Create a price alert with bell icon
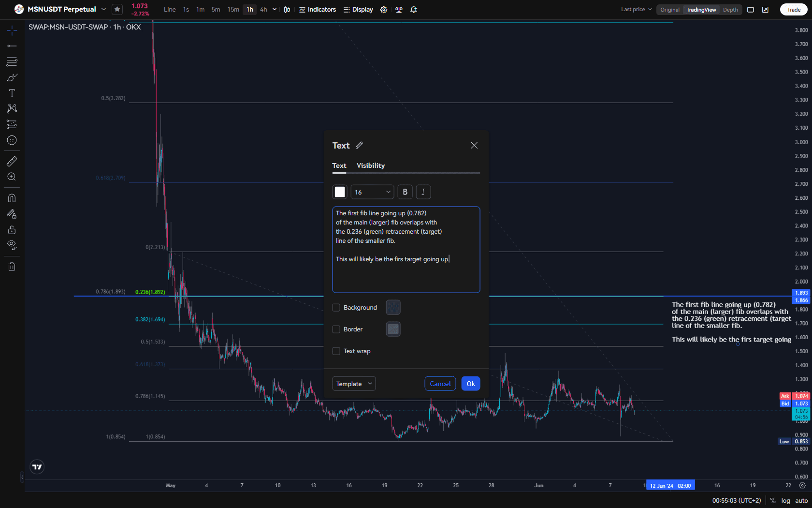 (414, 10)
